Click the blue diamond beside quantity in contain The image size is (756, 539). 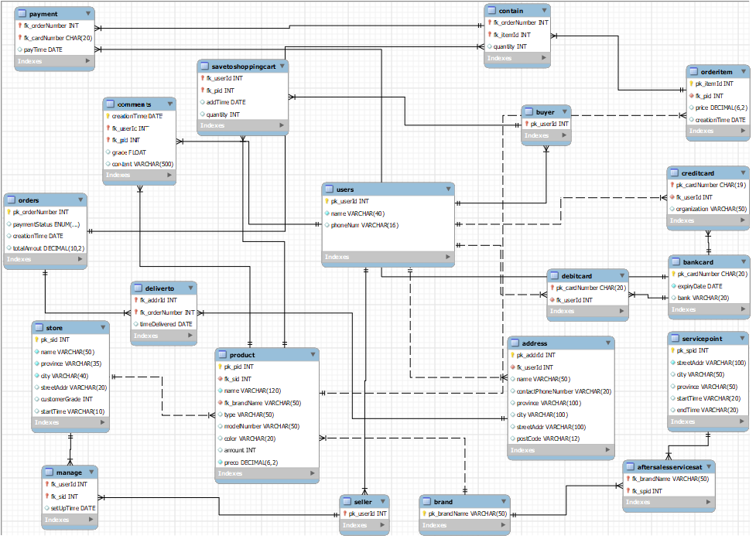click(488, 46)
